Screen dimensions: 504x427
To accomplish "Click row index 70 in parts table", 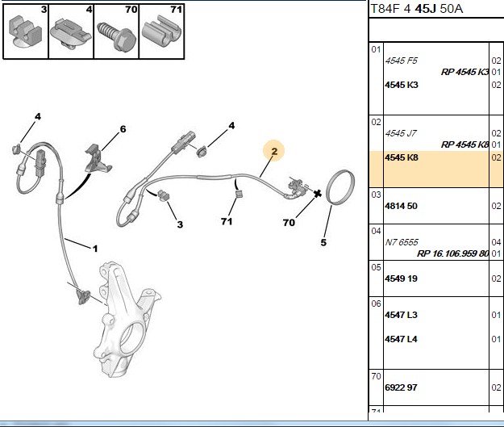I will tap(376, 376).
